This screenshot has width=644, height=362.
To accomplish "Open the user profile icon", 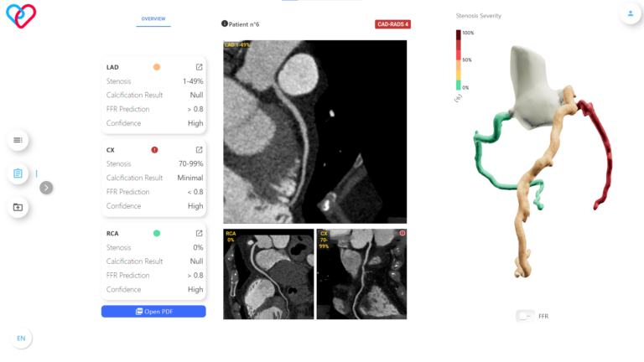I will tap(630, 13).
